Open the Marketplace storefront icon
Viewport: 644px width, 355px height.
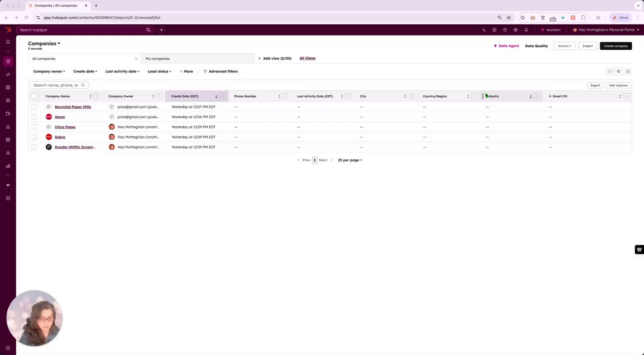tap(494, 30)
